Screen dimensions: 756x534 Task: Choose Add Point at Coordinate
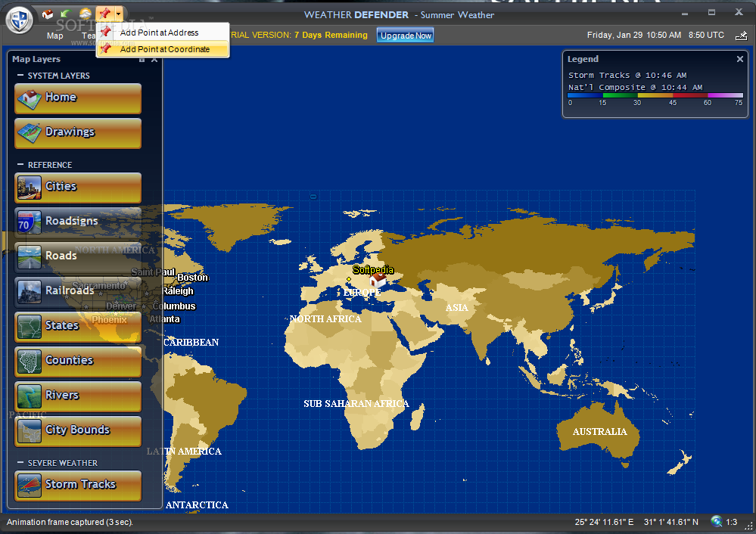163,49
